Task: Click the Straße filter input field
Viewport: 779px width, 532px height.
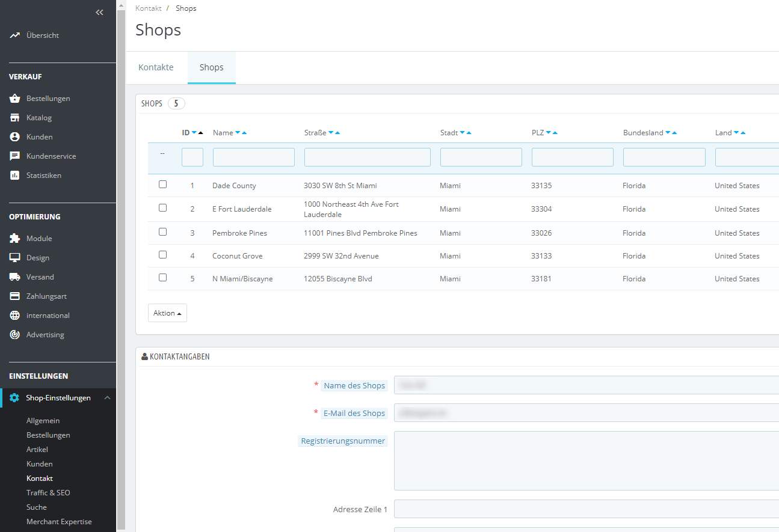Action: (x=367, y=157)
